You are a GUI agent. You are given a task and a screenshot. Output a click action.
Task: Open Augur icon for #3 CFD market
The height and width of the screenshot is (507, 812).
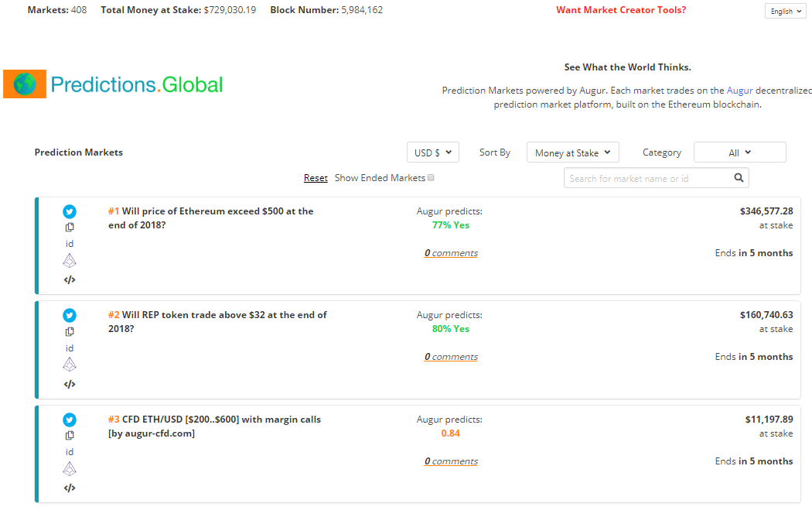point(70,469)
